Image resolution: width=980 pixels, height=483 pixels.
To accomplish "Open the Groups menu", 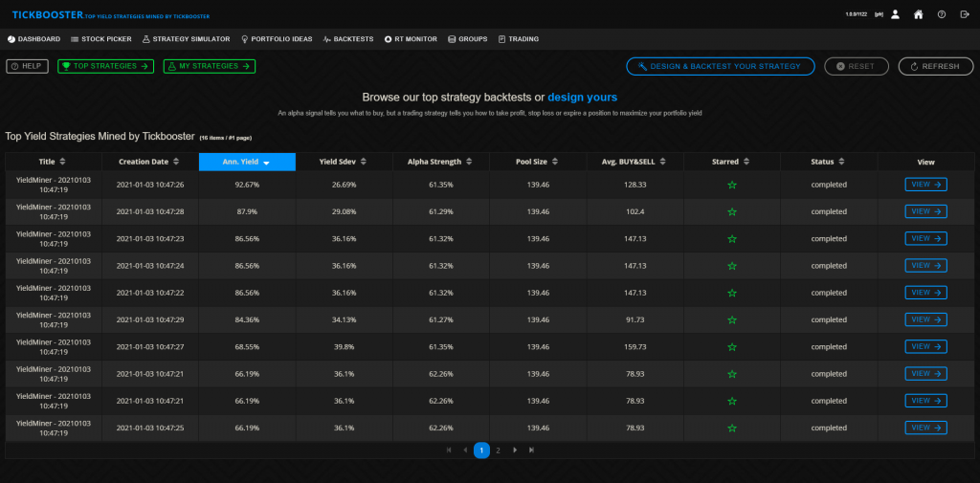I will [x=467, y=39].
